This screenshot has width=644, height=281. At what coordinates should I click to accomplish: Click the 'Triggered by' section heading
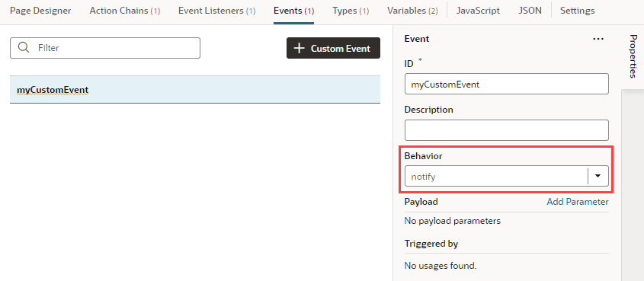[431, 244]
